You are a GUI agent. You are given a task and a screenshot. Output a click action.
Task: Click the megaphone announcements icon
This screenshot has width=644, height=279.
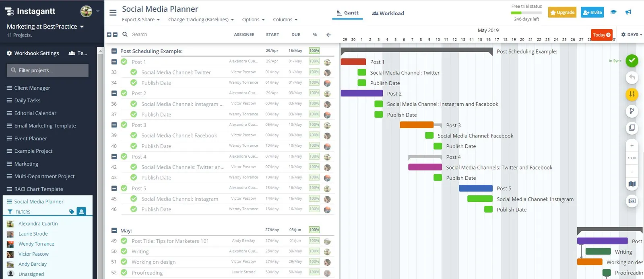coord(628,12)
